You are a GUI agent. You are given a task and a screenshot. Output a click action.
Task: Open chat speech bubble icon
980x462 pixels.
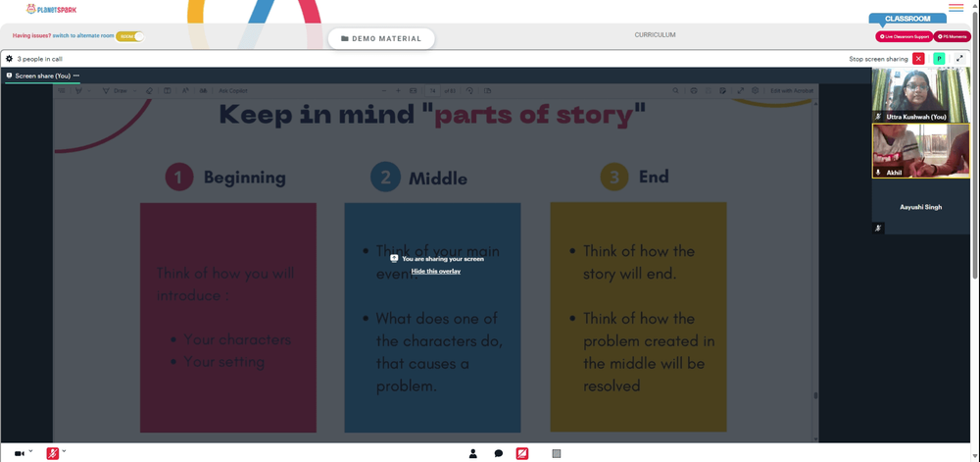coord(499,453)
